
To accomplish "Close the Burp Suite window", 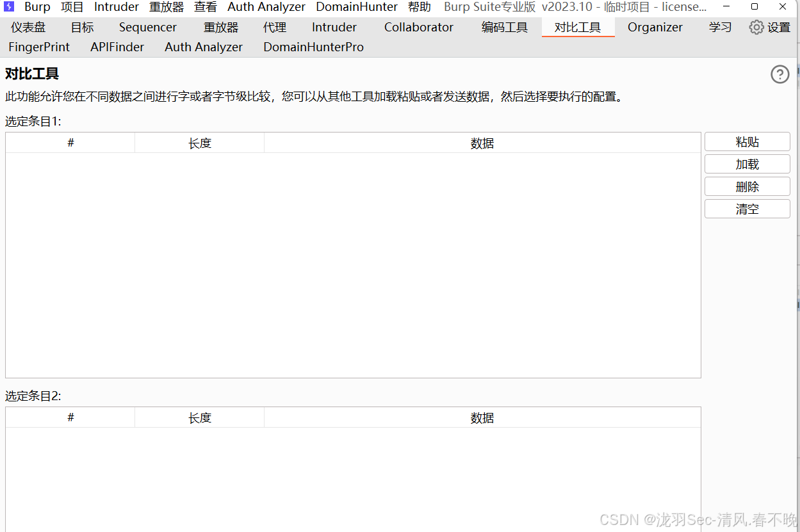I will (783, 6).
